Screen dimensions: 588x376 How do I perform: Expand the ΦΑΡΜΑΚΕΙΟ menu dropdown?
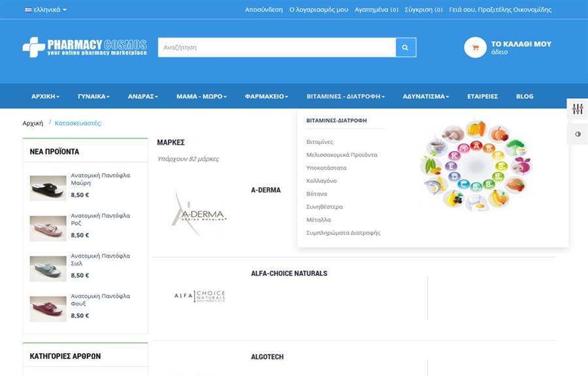(266, 96)
